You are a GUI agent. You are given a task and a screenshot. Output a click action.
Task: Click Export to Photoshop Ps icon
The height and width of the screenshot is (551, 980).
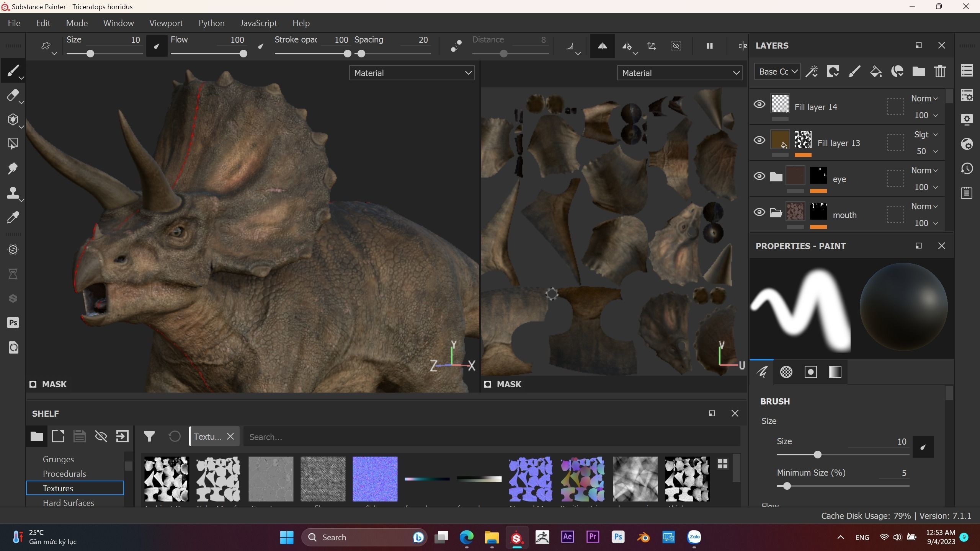click(13, 323)
